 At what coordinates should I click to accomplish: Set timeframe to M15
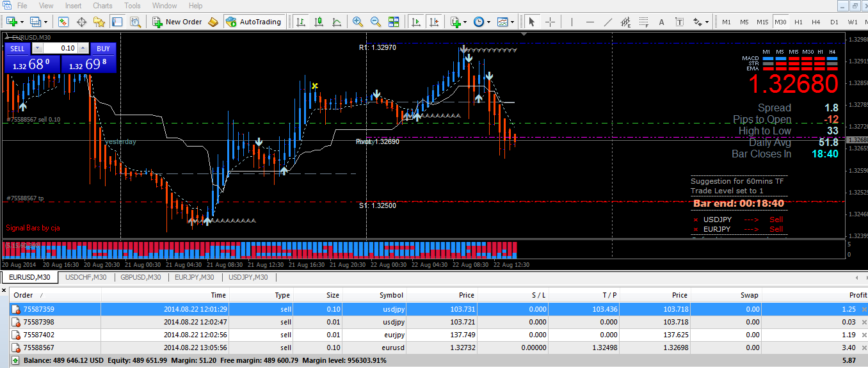click(x=762, y=22)
